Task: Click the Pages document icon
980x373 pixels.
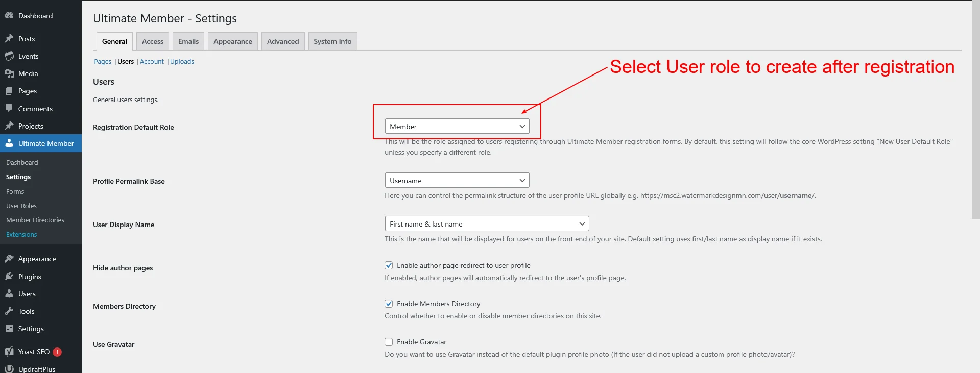Action: (9, 91)
